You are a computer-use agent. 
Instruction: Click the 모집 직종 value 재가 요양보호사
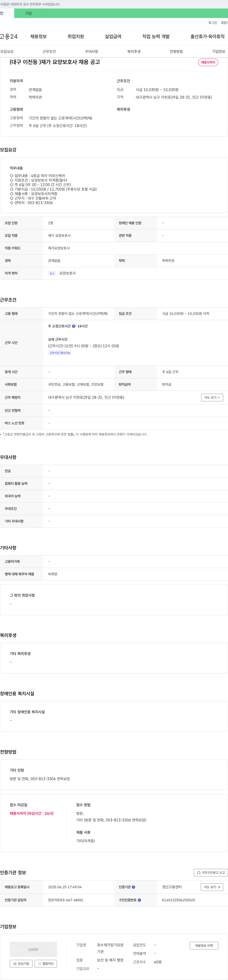click(x=59, y=235)
